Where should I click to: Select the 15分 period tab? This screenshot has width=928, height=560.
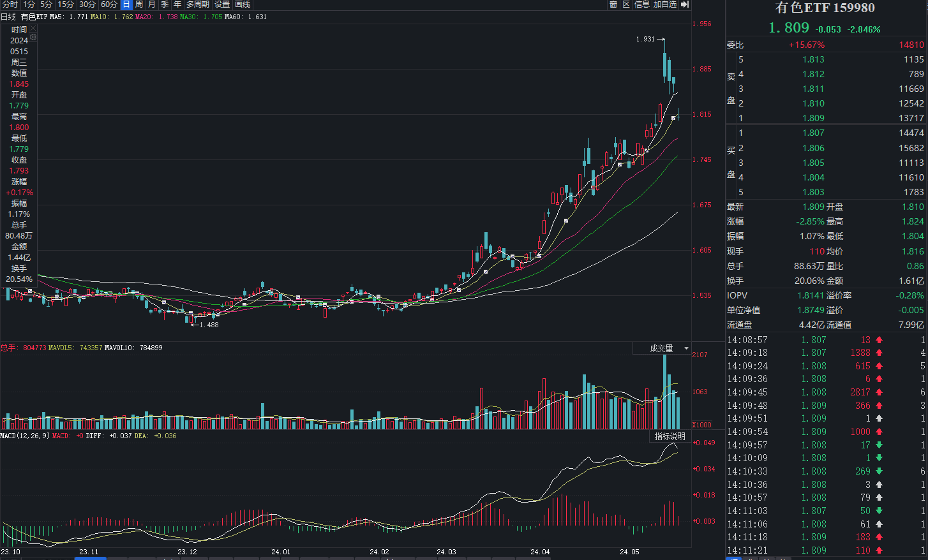point(66,4)
